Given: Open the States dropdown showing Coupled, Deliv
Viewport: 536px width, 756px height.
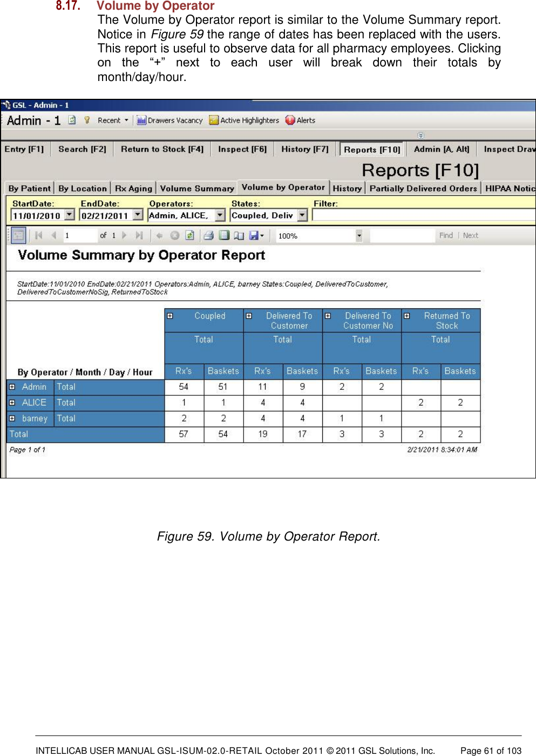Looking at the screenshot, I should 301,214.
